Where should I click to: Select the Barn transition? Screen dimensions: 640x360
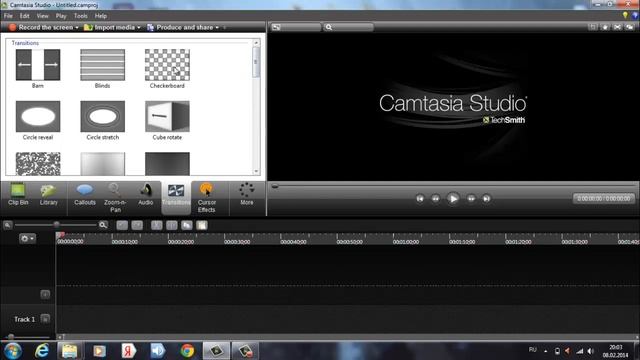click(x=38, y=69)
